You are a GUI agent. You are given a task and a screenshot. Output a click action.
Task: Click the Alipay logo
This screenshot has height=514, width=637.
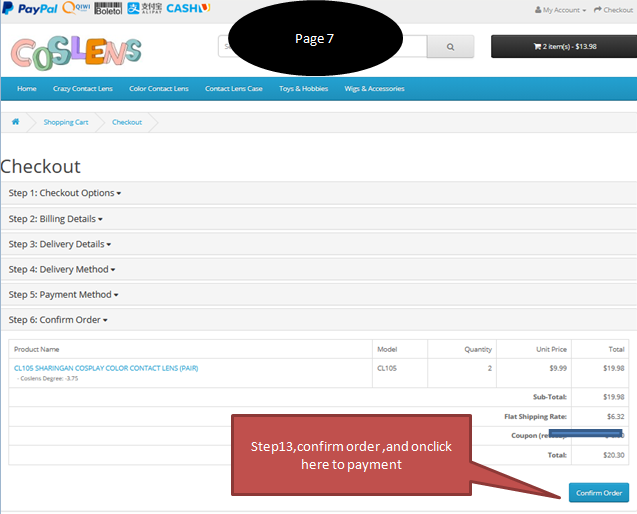144,8
